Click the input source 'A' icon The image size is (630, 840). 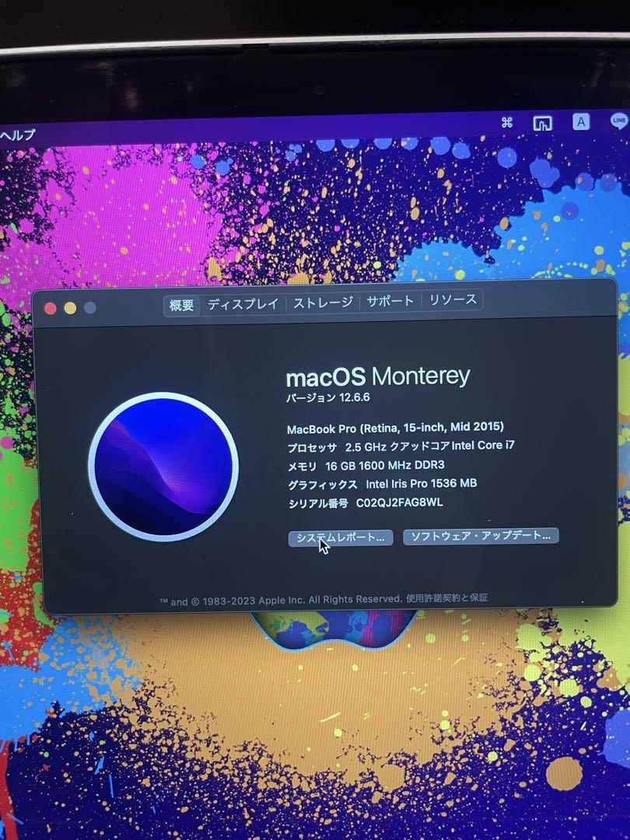[x=581, y=122]
